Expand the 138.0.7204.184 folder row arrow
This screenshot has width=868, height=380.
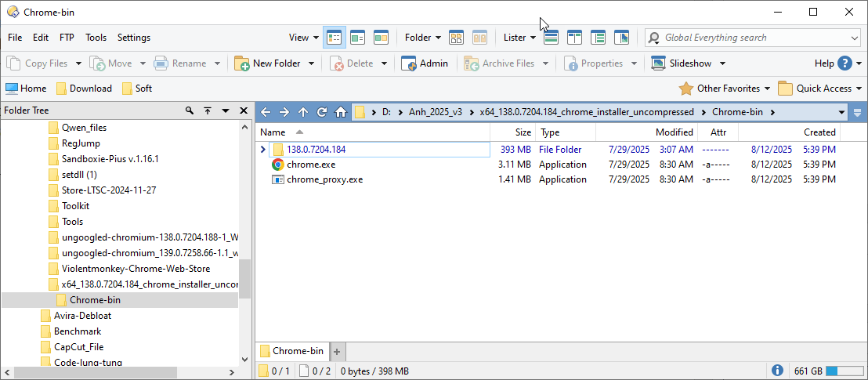pos(263,150)
